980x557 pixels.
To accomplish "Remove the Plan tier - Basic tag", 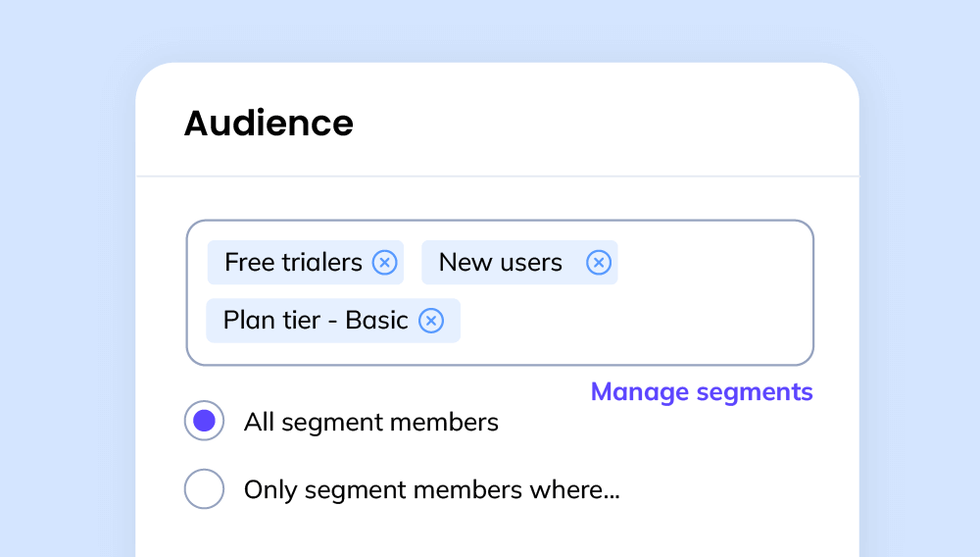I will (431, 321).
